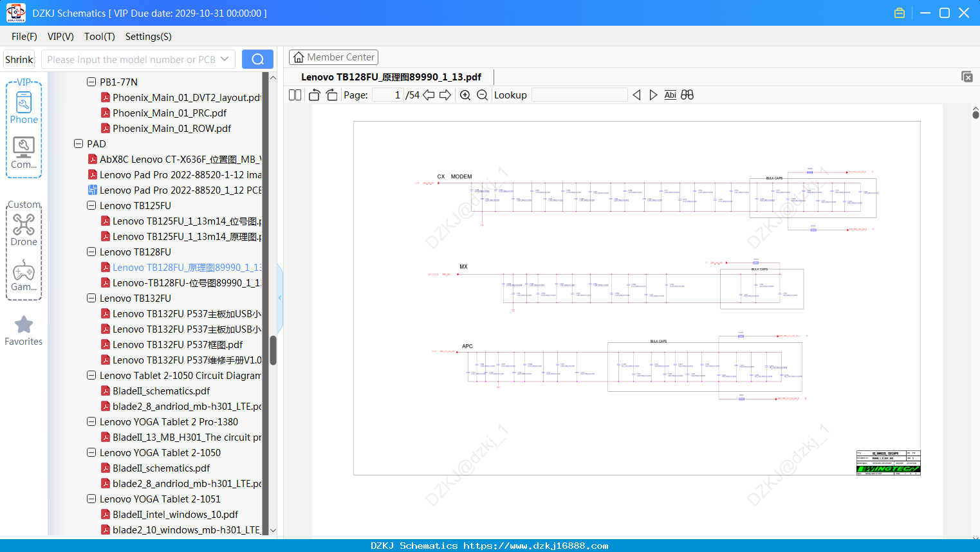Open AbX8C Lenovo CT-X636F file
The image size is (980, 552).
point(174,160)
